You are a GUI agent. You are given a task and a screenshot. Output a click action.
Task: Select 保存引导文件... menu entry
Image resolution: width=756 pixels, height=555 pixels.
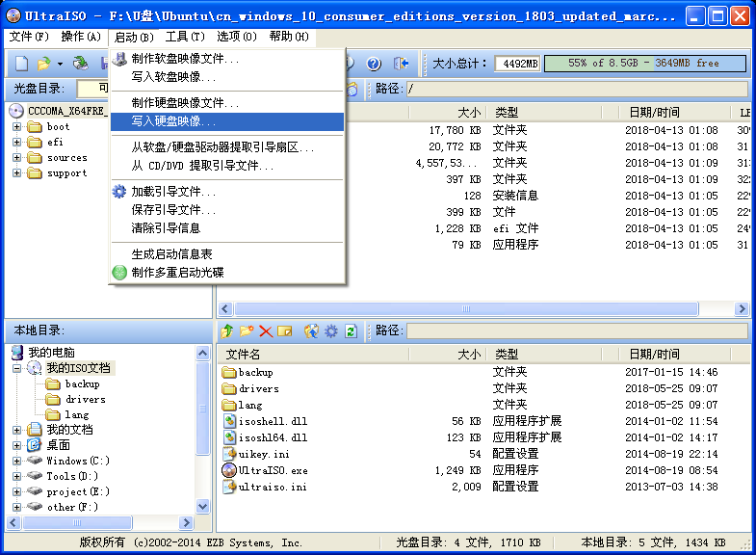227,210
